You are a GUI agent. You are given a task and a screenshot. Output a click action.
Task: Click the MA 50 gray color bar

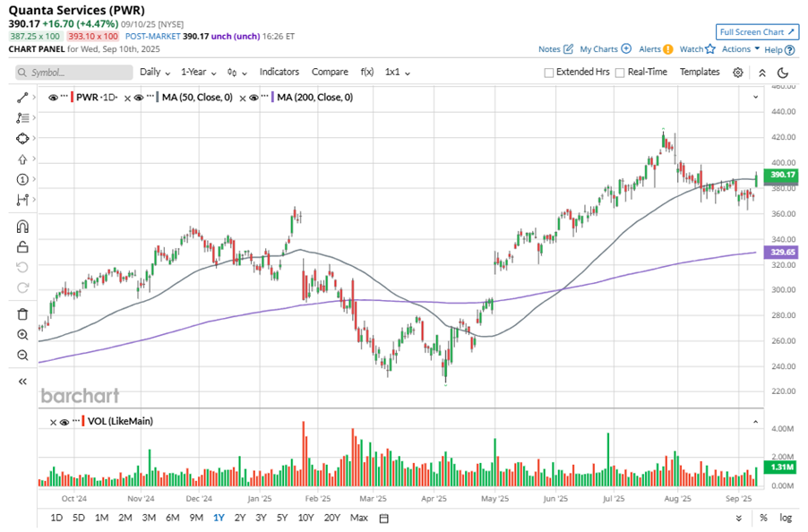coord(157,98)
